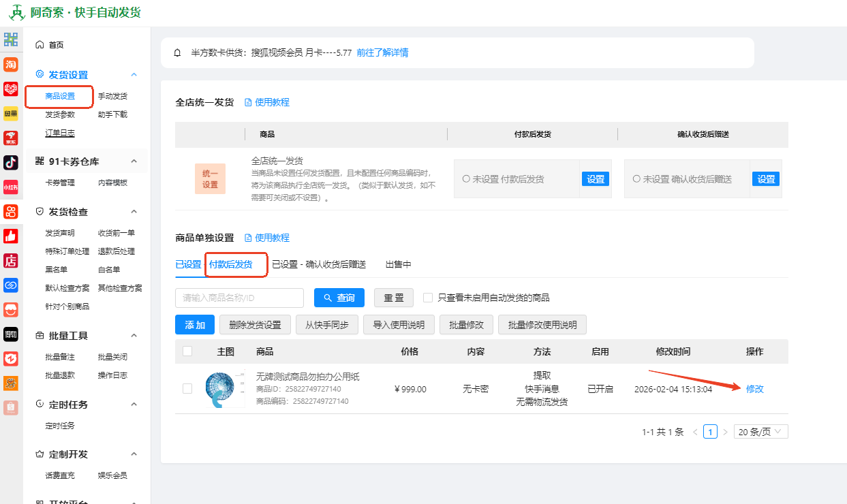The height and width of the screenshot is (504, 847).
Task: Open the orange storefront platform icon
Action: coord(11,309)
